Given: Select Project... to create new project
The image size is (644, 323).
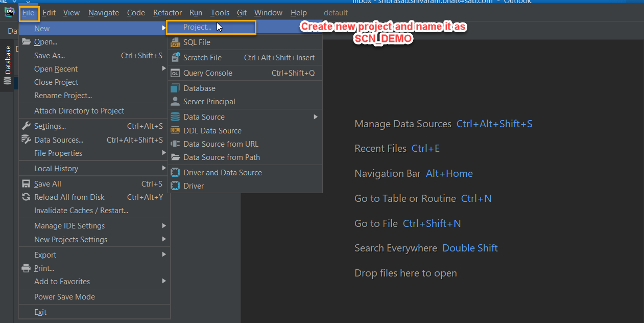Looking at the screenshot, I should pos(198,27).
